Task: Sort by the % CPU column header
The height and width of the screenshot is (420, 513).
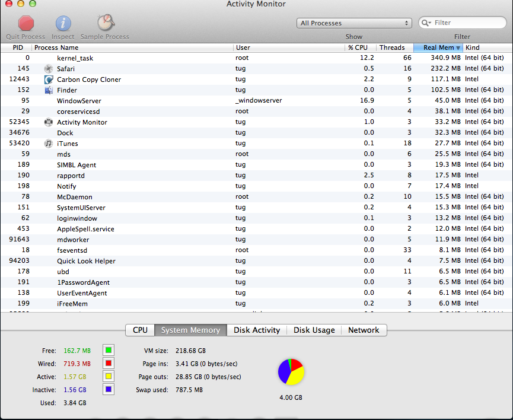Action: tap(360, 47)
